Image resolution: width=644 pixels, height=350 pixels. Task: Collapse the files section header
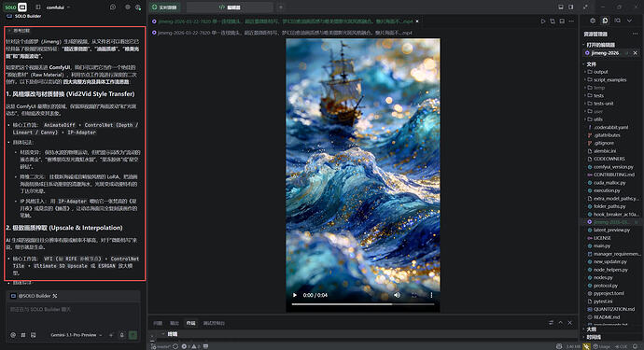coord(591,64)
